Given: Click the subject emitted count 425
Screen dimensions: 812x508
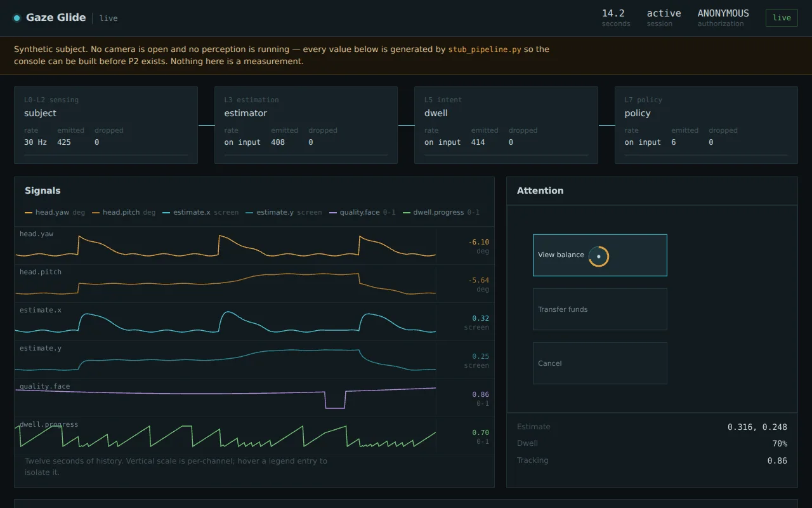Looking at the screenshot, I should 64,142.
